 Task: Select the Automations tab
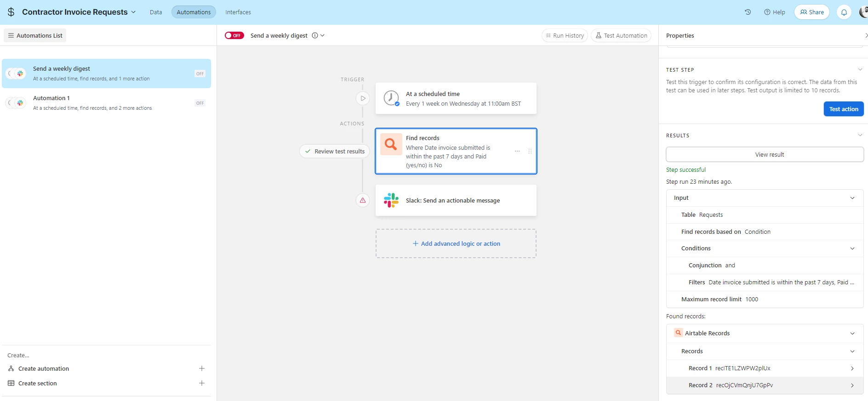pyautogui.click(x=194, y=12)
